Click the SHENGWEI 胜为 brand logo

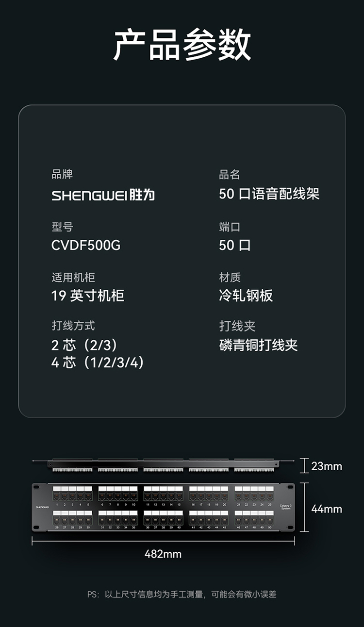(x=103, y=195)
